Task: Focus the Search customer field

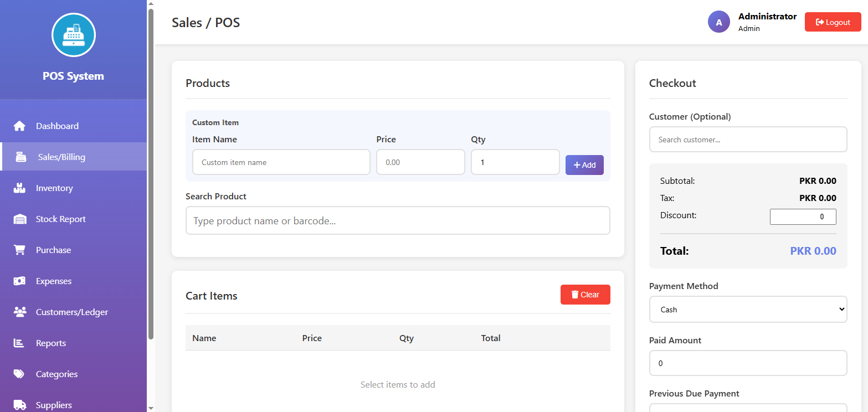Action: [748, 140]
